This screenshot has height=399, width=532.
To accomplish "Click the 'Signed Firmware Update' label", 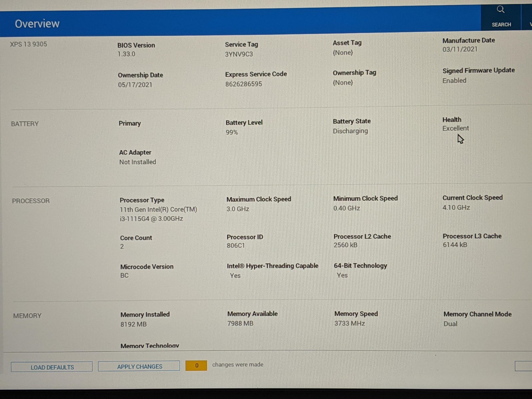I will click(478, 70).
